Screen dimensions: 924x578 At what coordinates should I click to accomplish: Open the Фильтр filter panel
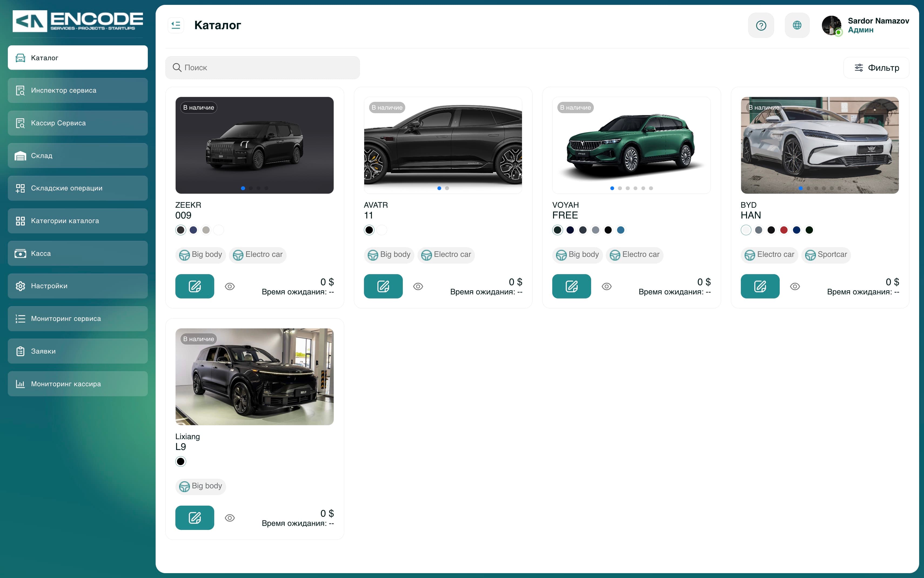tap(876, 68)
